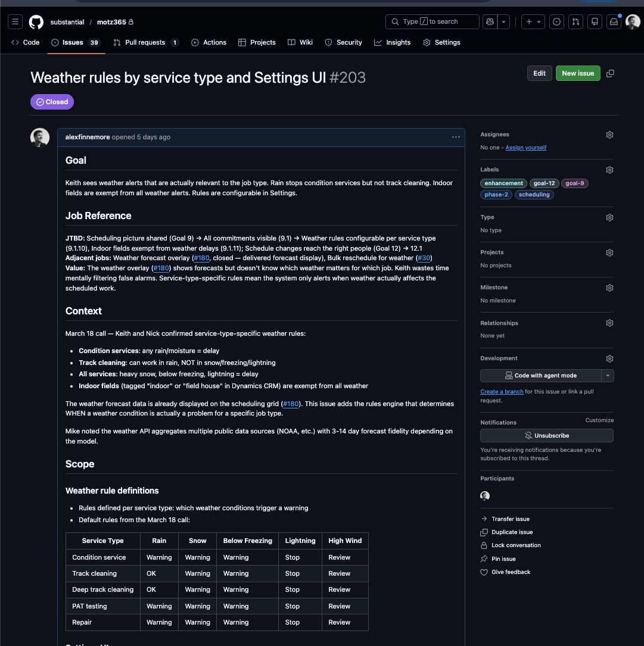Open the Labels gear settings
644x646 pixels.
point(609,170)
